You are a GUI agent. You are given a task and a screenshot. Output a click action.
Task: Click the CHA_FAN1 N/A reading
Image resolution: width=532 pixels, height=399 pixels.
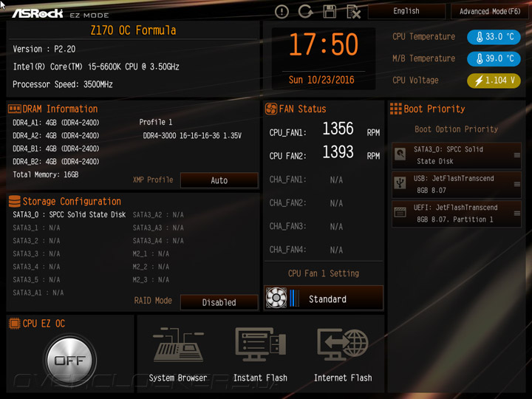pos(306,180)
